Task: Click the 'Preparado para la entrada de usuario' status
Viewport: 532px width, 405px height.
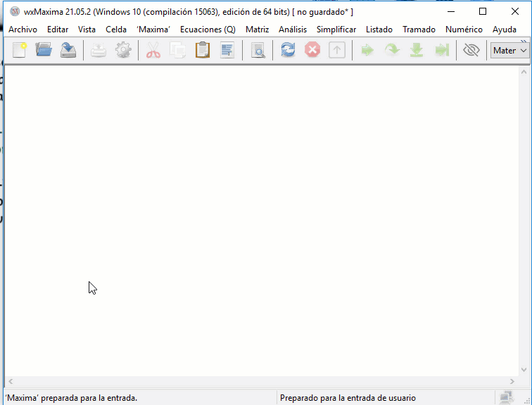Action: pos(348,398)
